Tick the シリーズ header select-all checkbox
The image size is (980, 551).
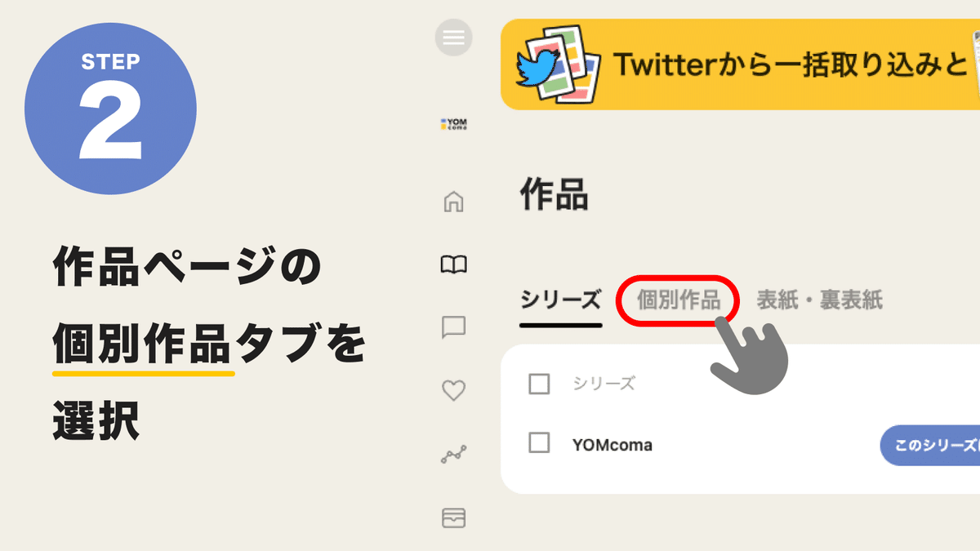(x=539, y=384)
